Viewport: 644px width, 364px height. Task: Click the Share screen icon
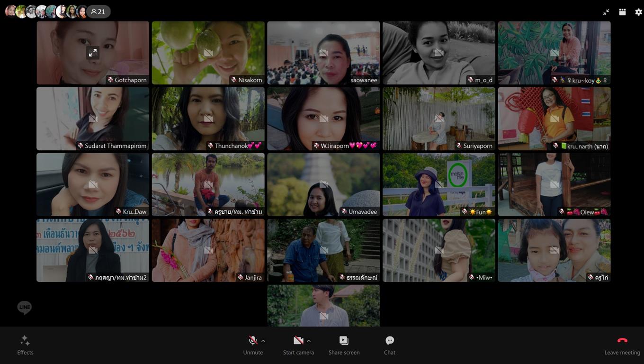(344, 341)
